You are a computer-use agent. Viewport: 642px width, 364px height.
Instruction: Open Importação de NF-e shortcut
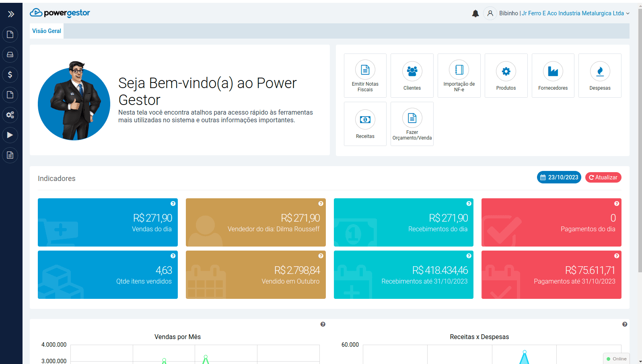(459, 76)
